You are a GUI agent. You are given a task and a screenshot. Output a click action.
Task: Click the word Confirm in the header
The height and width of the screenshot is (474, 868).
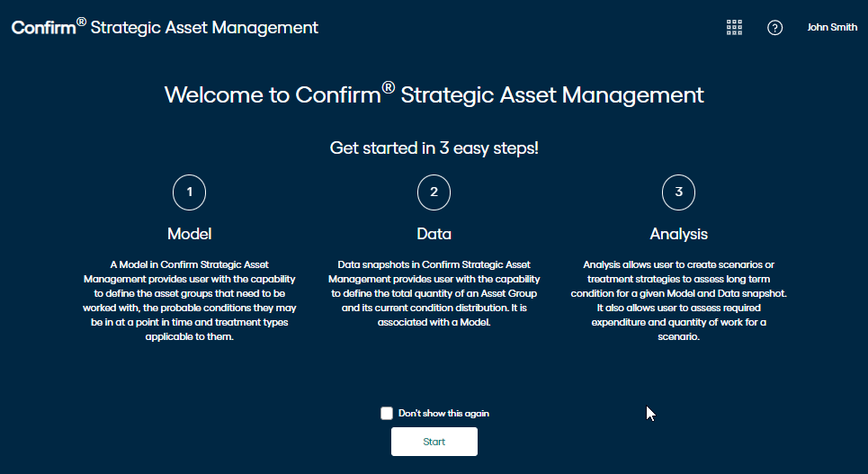44,28
